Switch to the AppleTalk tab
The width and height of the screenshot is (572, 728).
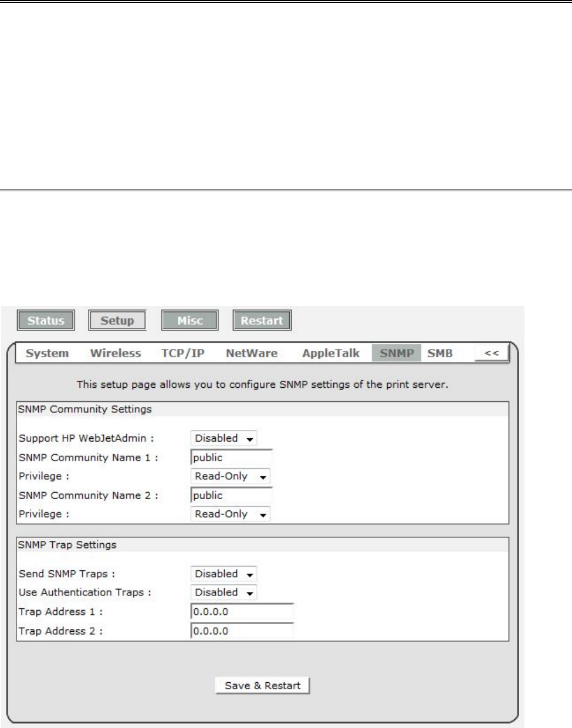pos(331,353)
